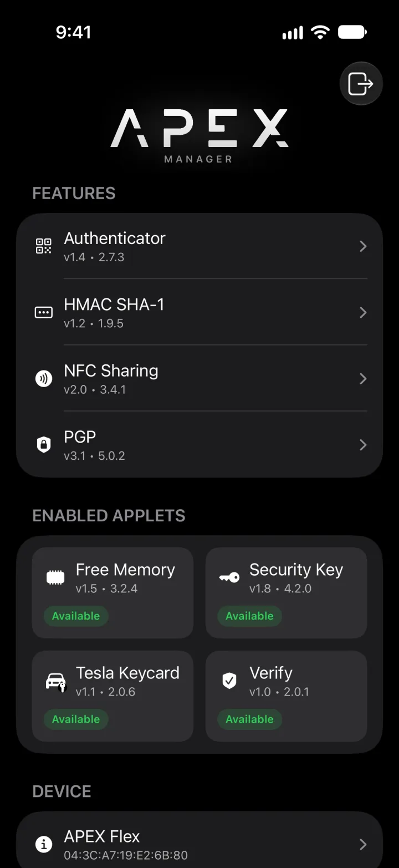Click the Free Memory chip icon
This screenshot has height=868, width=399.
pos(55,577)
